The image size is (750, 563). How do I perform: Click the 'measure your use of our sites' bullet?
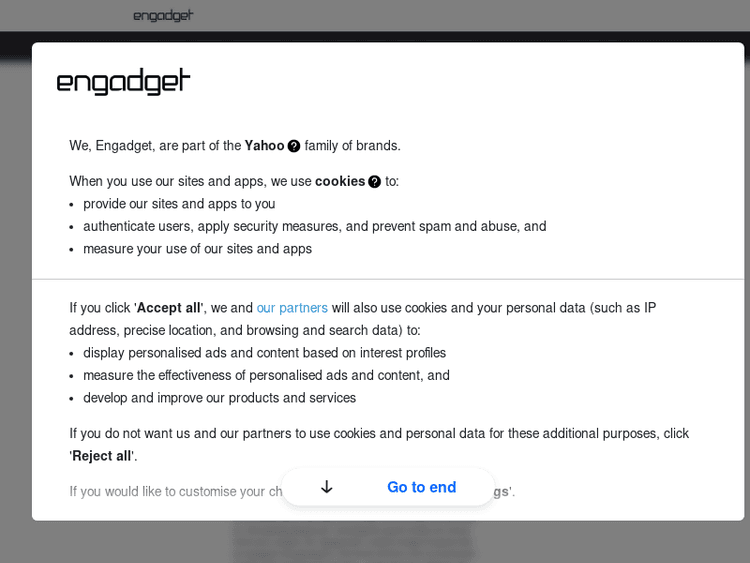[x=197, y=249]
